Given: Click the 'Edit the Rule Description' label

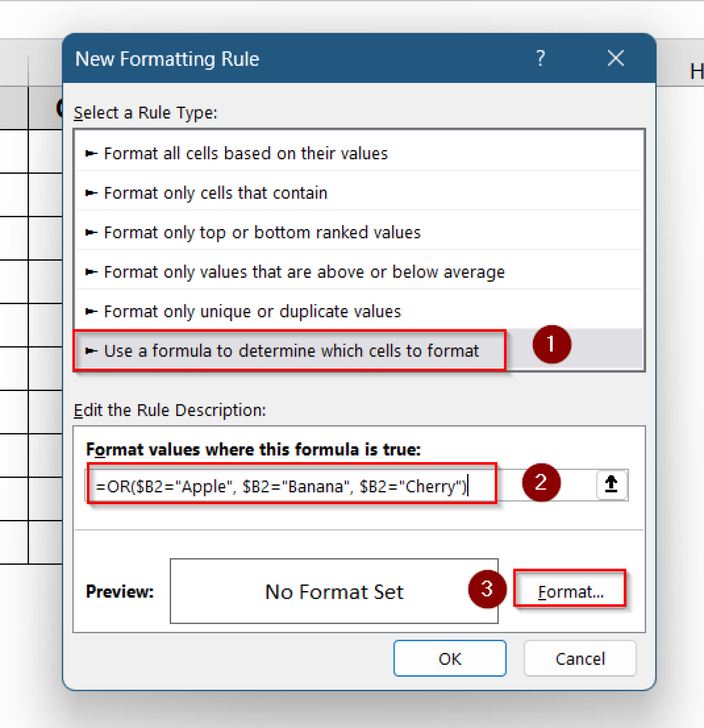Looking at the screenshot, I should coord(170,410).
